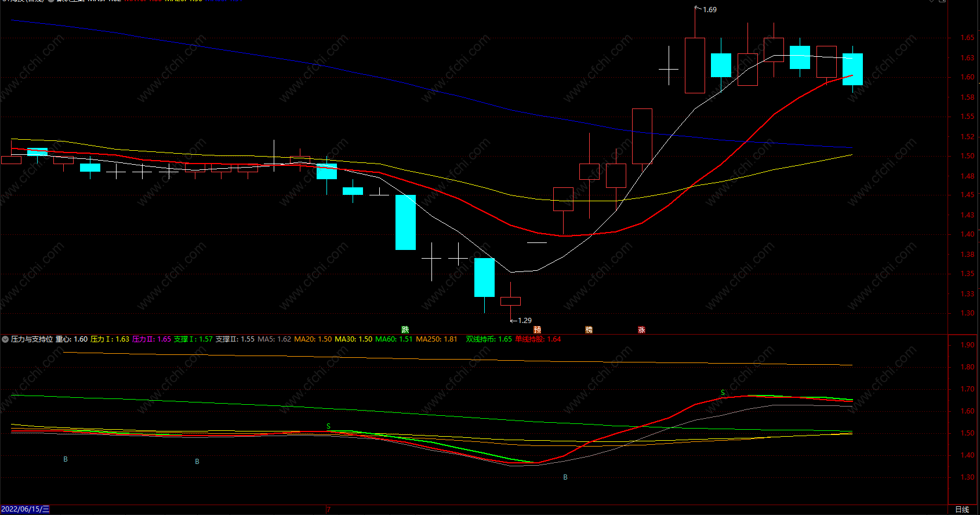Select the 单线持股: 1.64 readout

click(538, 339)
